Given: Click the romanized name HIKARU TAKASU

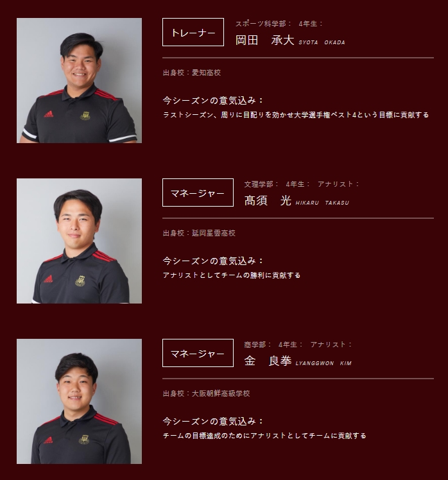Looking at the screenshot, I should 322,203.
